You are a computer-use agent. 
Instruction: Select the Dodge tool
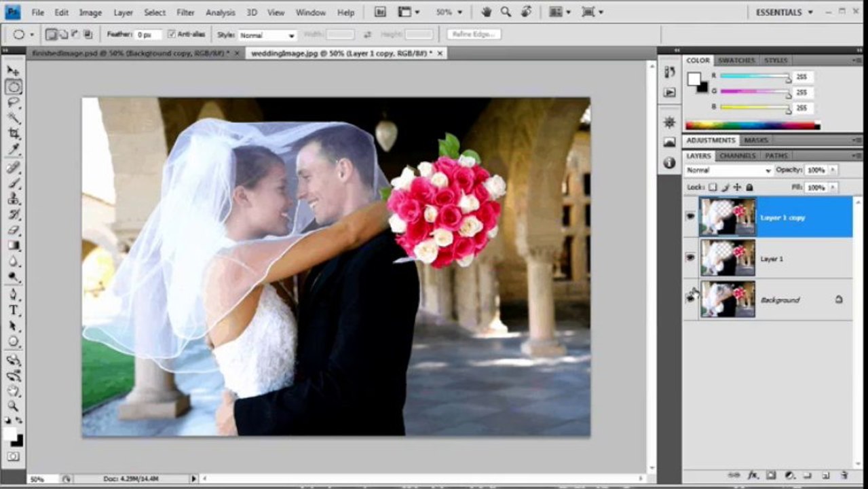(x=14, y=277)
